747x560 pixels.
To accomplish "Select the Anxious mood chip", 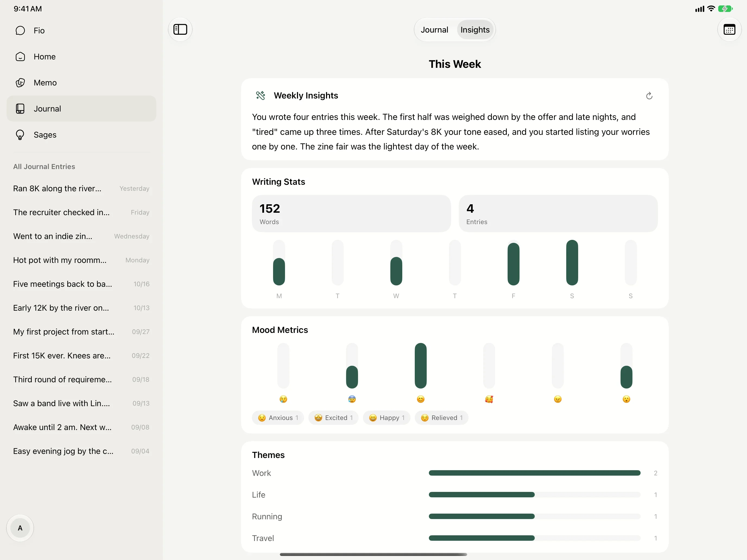I will pos(278,418).
